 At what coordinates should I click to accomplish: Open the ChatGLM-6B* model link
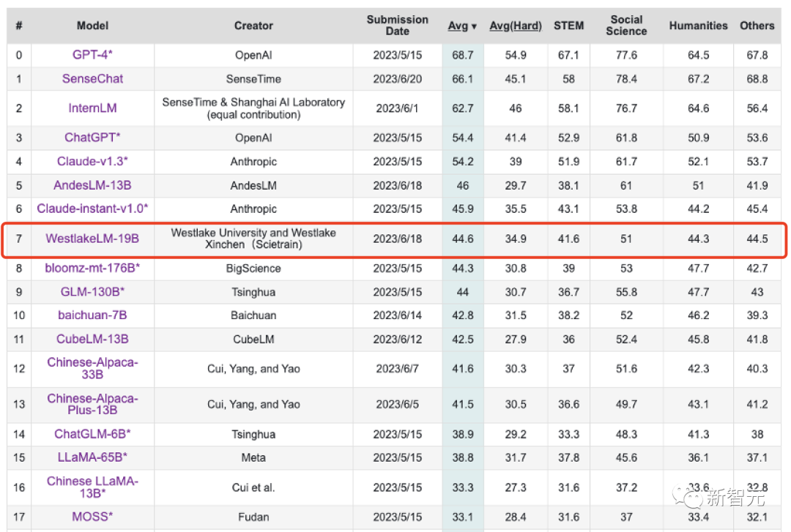click(x=92, y=434)
